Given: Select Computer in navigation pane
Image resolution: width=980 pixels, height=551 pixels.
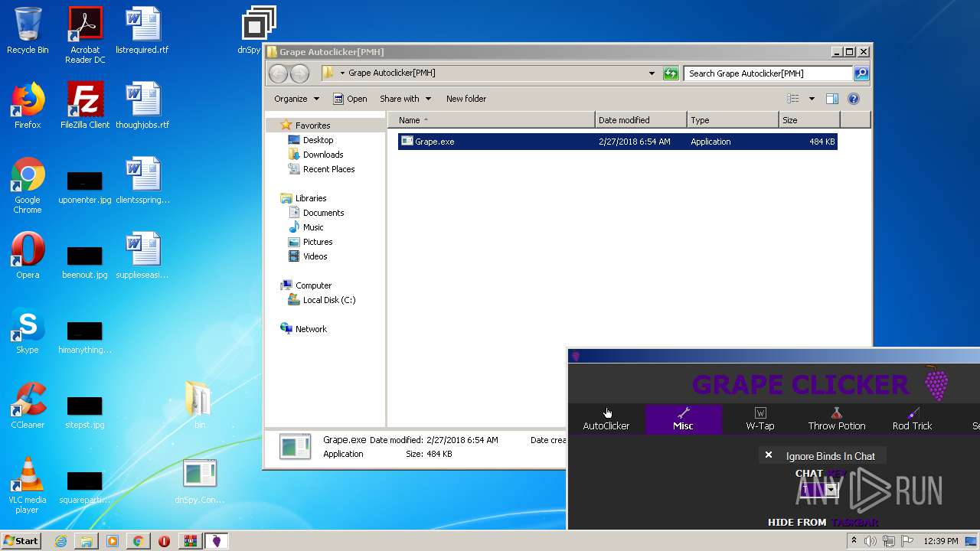Looking at the screenshot, I should (306, 285).
